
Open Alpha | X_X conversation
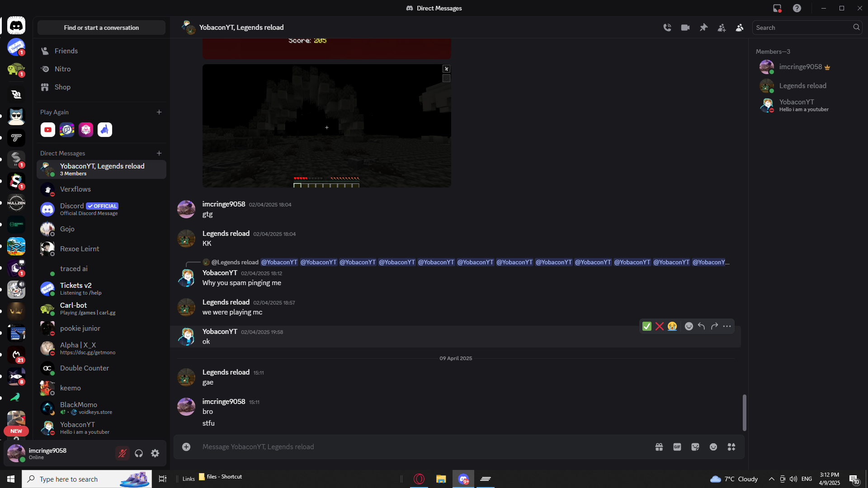click(x=102, y=348)
